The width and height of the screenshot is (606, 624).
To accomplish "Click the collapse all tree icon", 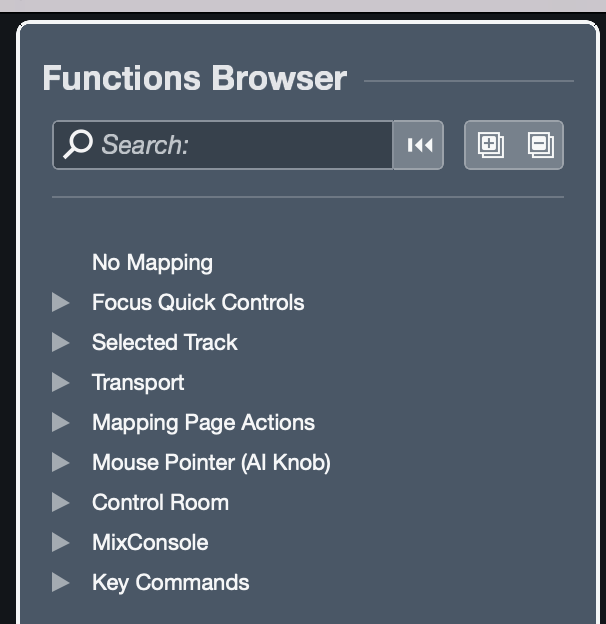I will (x=540, y=145).
